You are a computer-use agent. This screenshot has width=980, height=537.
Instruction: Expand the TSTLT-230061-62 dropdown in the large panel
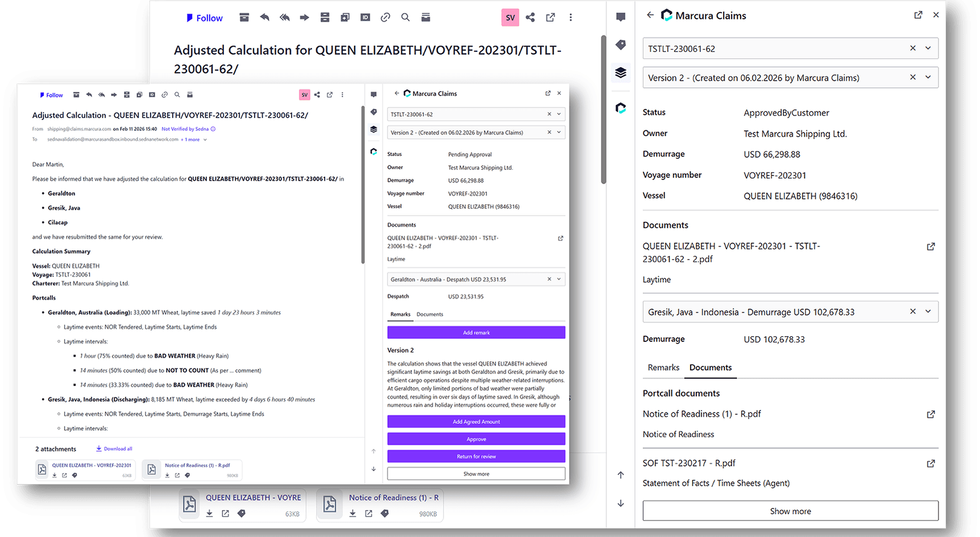click(928, 48)
